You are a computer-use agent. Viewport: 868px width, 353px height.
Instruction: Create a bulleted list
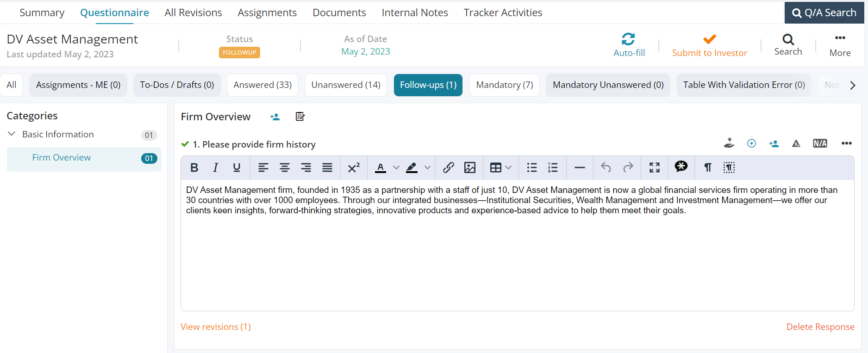(x=532, y=167)
